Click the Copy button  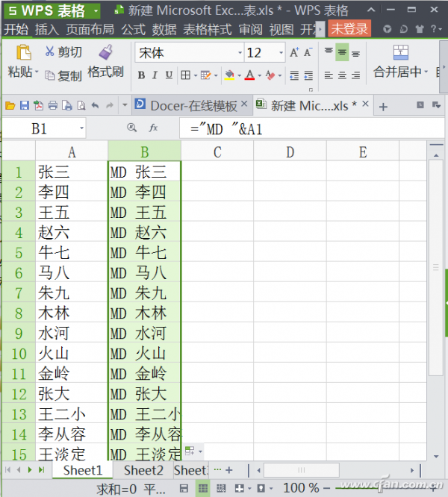(63, 75)
